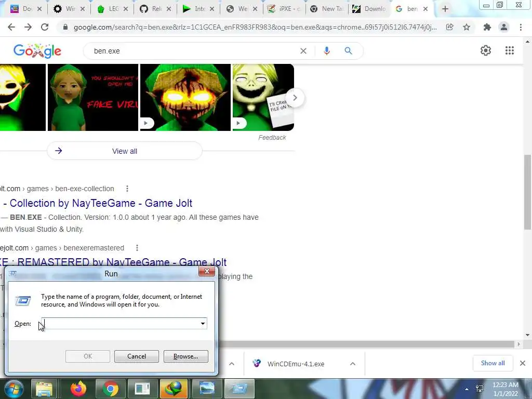Open Google settings gear icon
Viewport: 532px width, 399px height.
[486, 50]
